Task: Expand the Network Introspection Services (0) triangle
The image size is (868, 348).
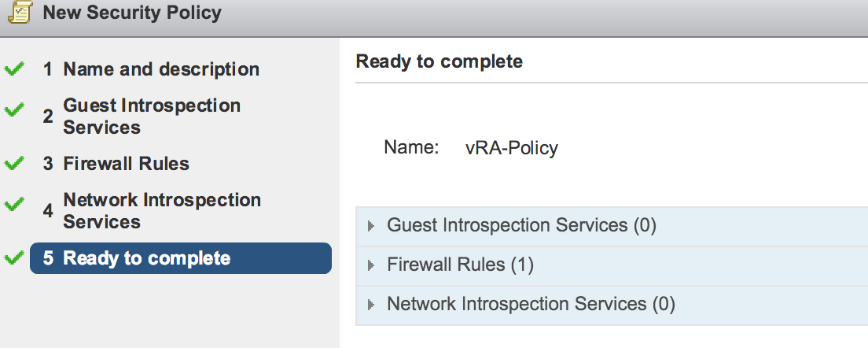Action: tap(371, 305)
